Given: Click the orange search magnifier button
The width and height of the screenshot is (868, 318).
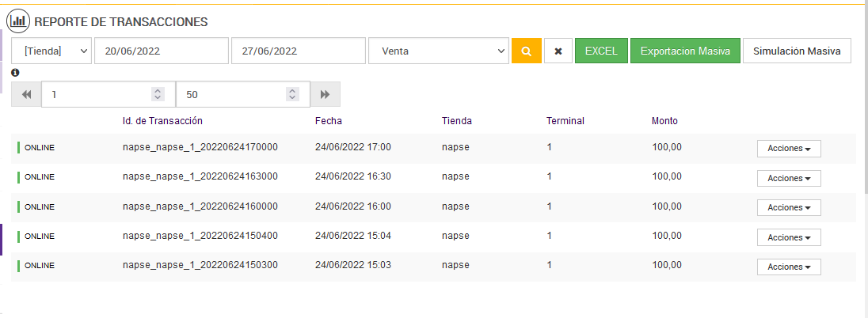Looking at the screenshot, I should coord(526,51).
